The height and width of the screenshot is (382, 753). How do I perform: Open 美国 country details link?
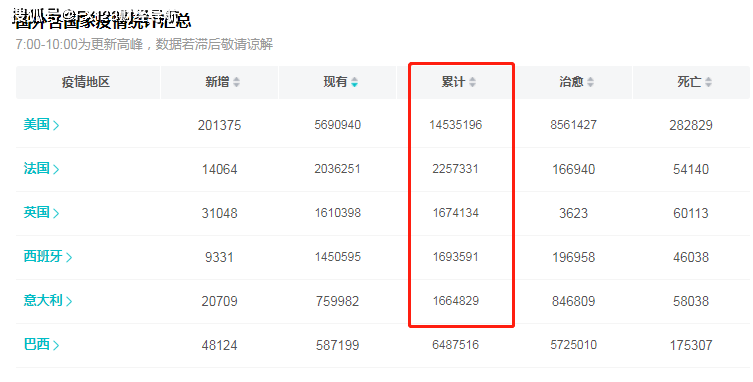coord(41,125)
